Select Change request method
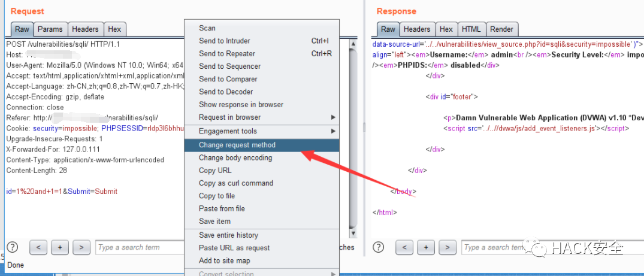 pyautogui.click(x=262, y=145)
